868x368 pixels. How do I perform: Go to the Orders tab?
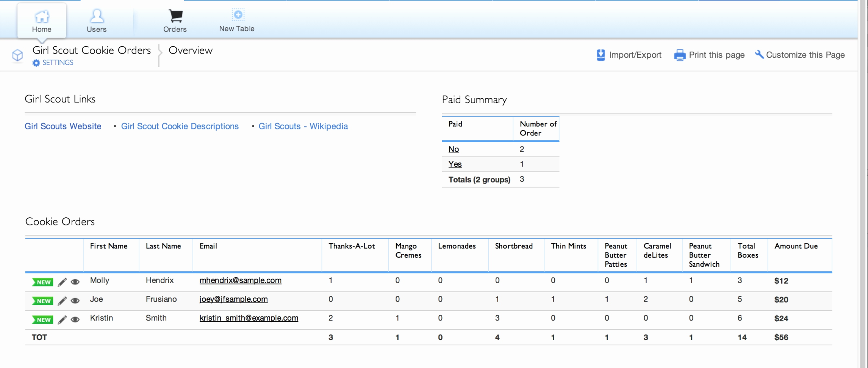point(175,21)
